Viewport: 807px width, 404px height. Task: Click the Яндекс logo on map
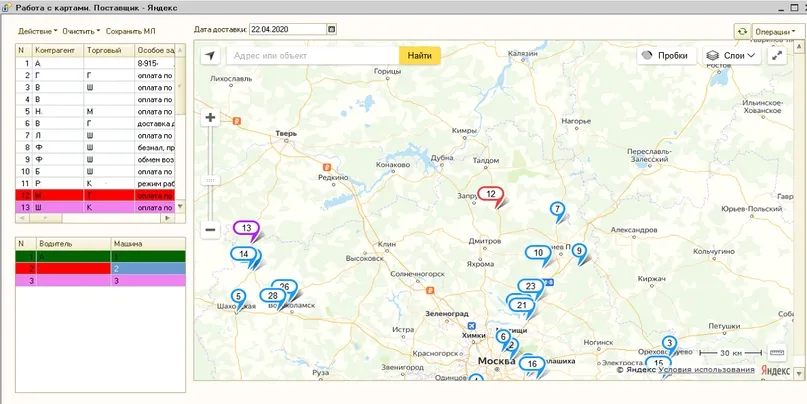coord(775,370)
